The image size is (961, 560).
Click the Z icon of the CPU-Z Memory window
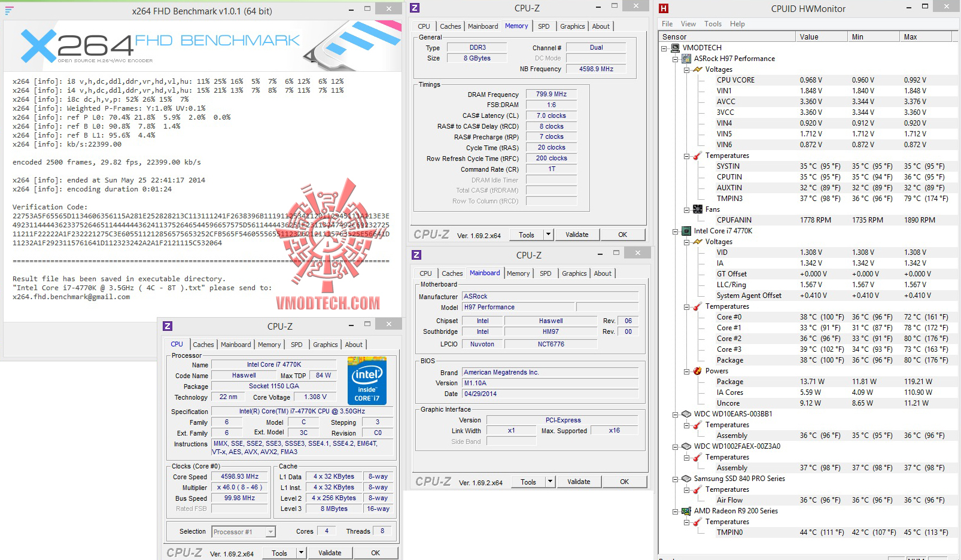(x=415, y=8)
